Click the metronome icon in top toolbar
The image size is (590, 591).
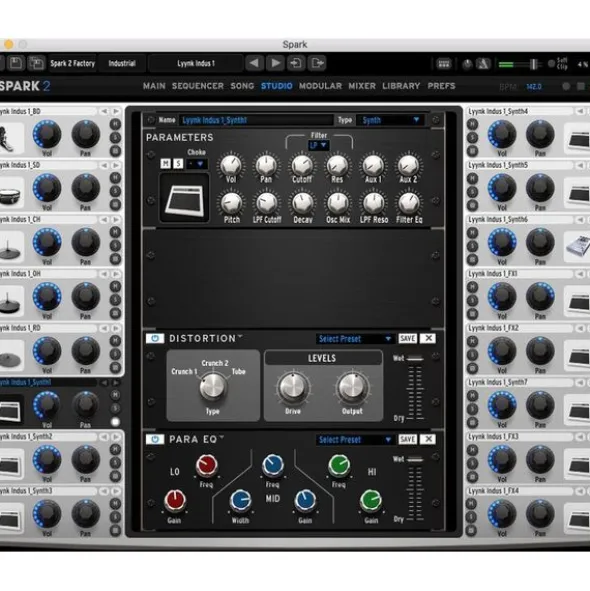[x=484, y=64]
